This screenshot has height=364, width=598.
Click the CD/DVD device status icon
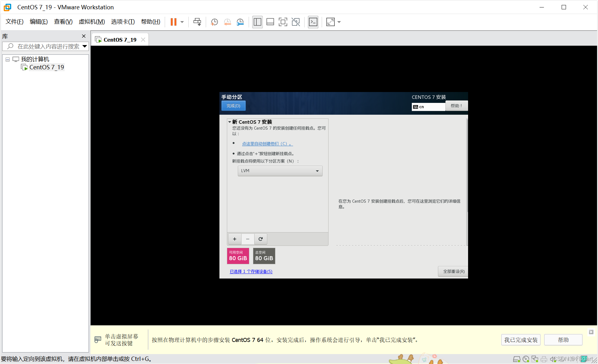pyautogui.click(x=526, y=359)
